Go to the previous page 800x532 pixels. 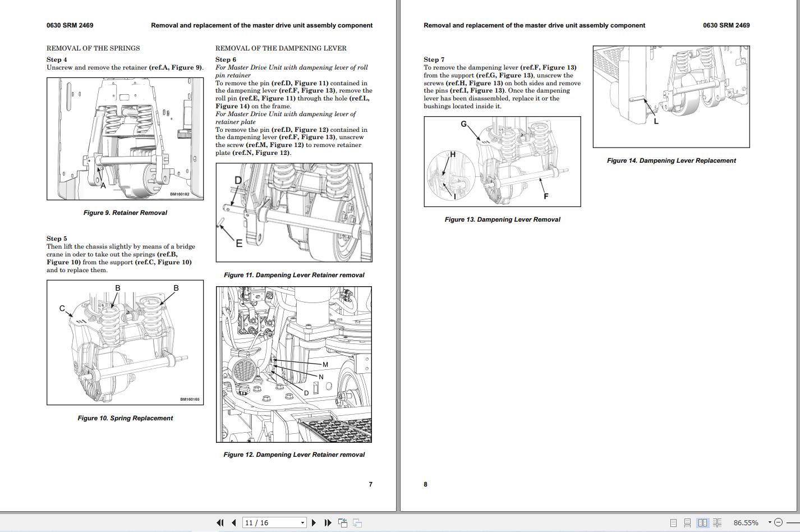click(x=233, y=522)
